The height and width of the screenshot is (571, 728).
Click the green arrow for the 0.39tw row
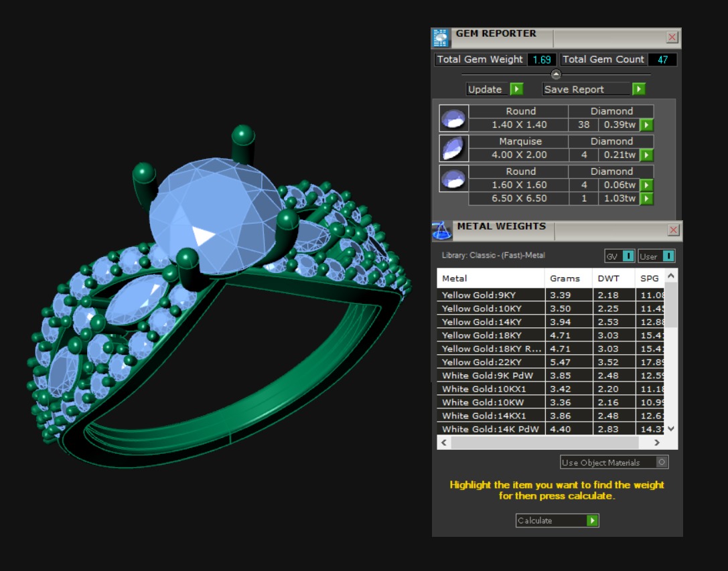click(x=646, y=125)
